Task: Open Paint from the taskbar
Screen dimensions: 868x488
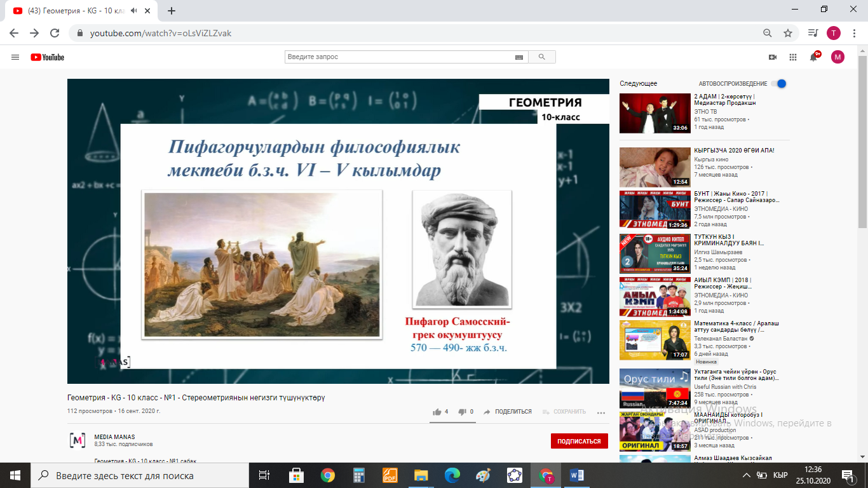Action: click(x=483, y=475)
